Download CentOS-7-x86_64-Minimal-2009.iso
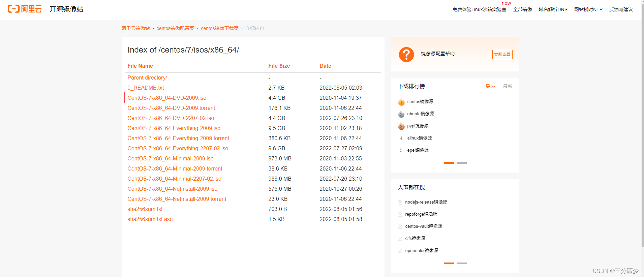This screenshot has height=277, width=644. 171,158
